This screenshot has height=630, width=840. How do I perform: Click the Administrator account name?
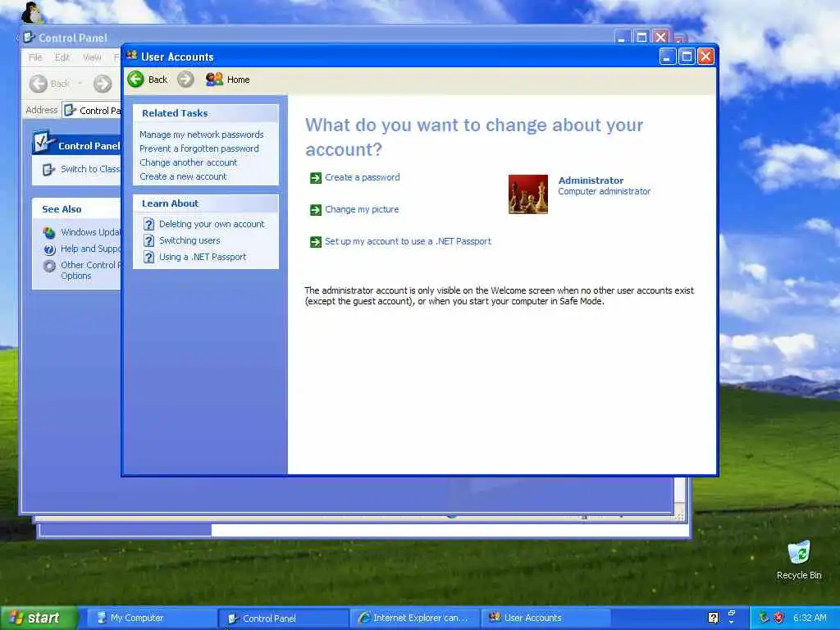click(591, 180)
